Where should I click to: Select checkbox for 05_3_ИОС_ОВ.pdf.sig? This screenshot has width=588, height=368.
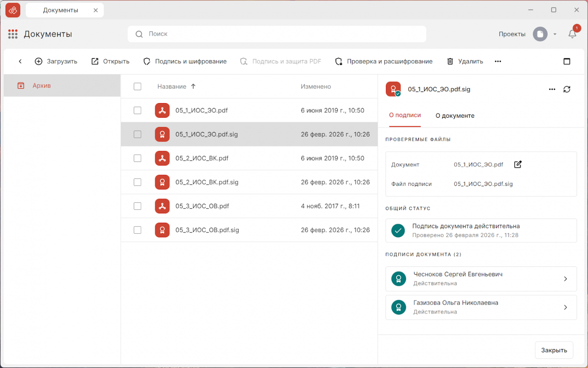coord(138,230)
